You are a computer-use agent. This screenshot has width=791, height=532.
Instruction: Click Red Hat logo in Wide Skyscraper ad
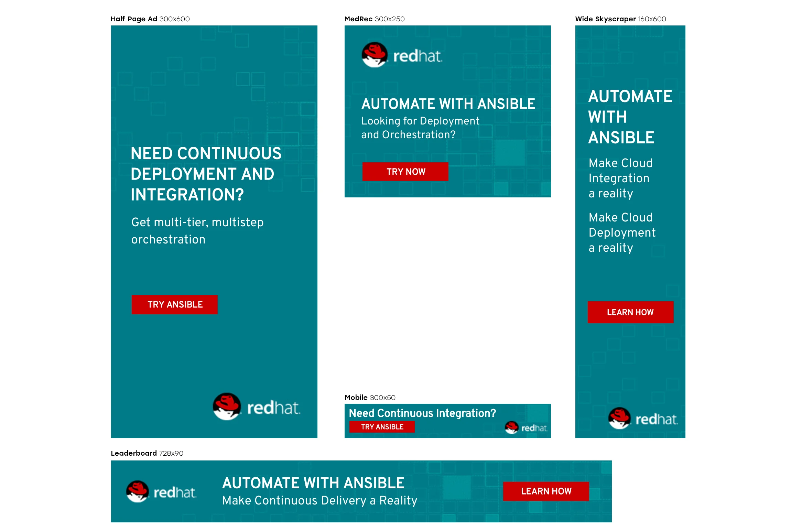coord(643,418)
